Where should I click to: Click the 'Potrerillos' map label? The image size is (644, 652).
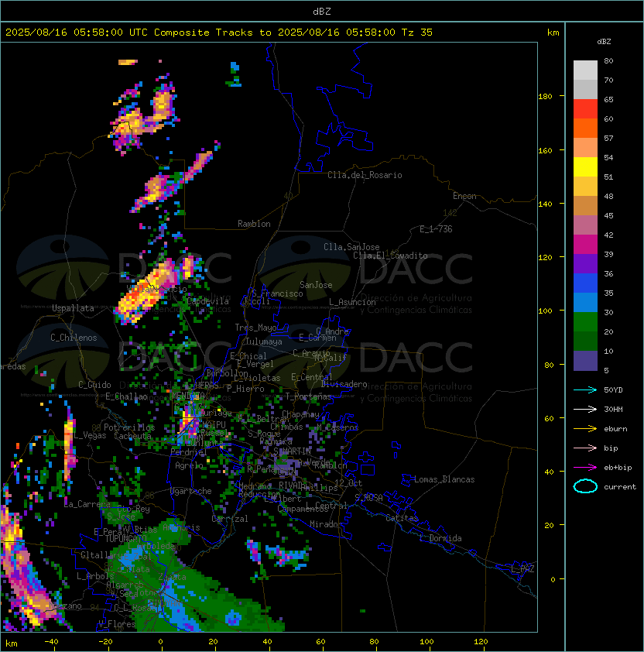point(129,427)
